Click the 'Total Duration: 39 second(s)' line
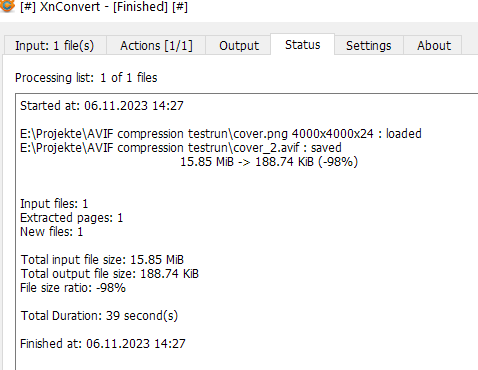Image resolution: width=478 pixels, height=370 pixels. tap(99, 316)
